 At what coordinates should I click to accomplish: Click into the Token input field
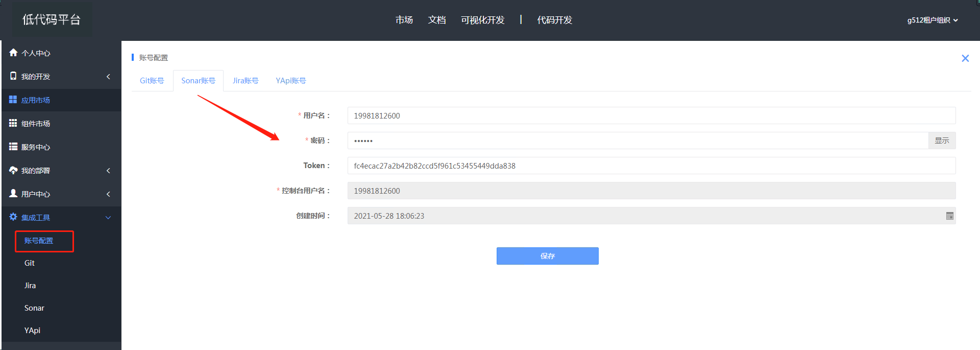[651, 166]
